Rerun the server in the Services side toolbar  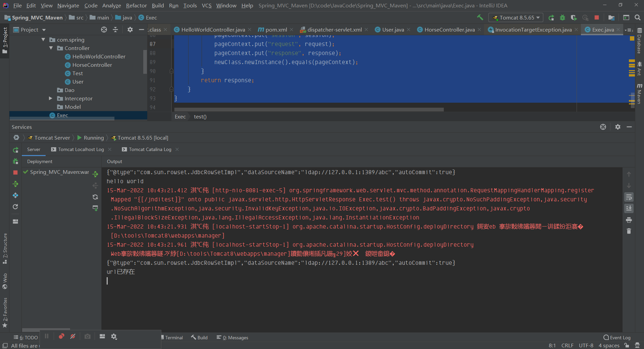[15, 150]
